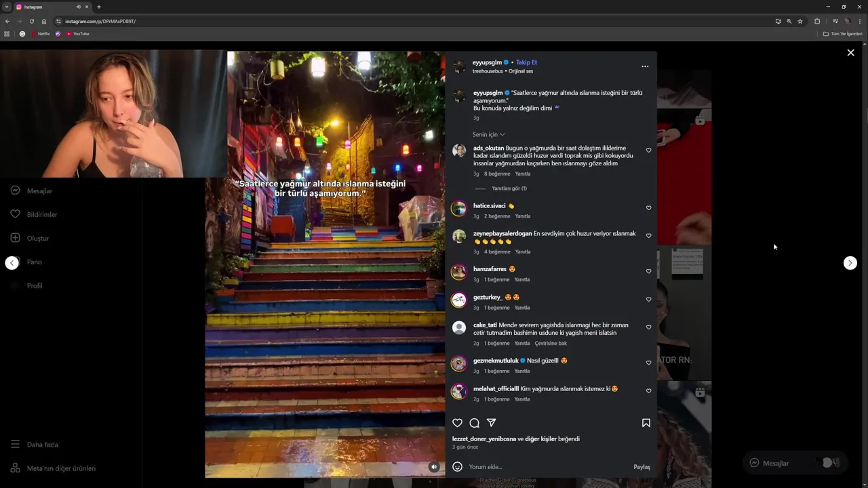Go to the previous post arrow
Screen dimensions: 868x488
(12, 263)
